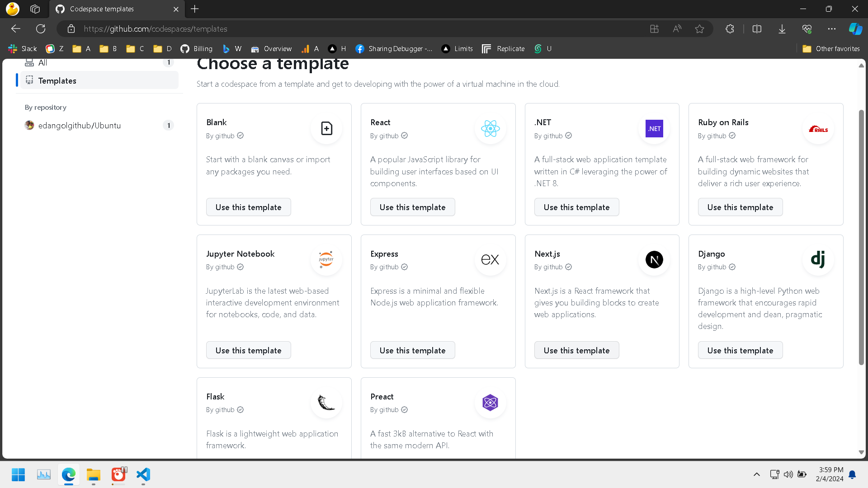Close the Codespace templates tab
Viewport: 868px width, 488px height.
tap(176, 9)
